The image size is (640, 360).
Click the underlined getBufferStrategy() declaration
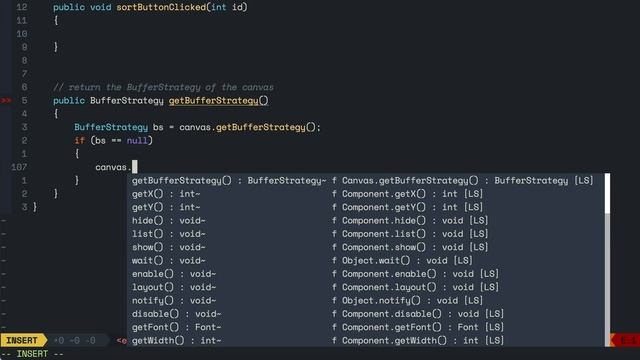click(x=218, y=100)
